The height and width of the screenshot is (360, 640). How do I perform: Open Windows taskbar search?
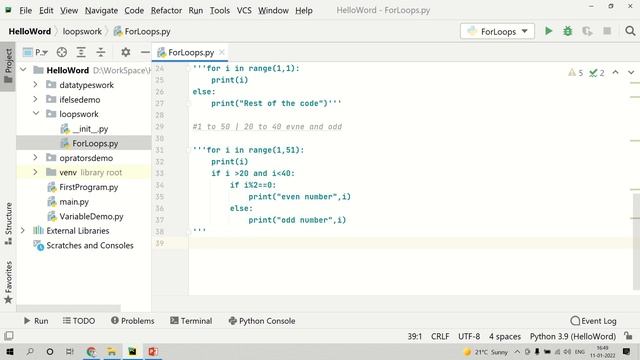pos(30,351)
